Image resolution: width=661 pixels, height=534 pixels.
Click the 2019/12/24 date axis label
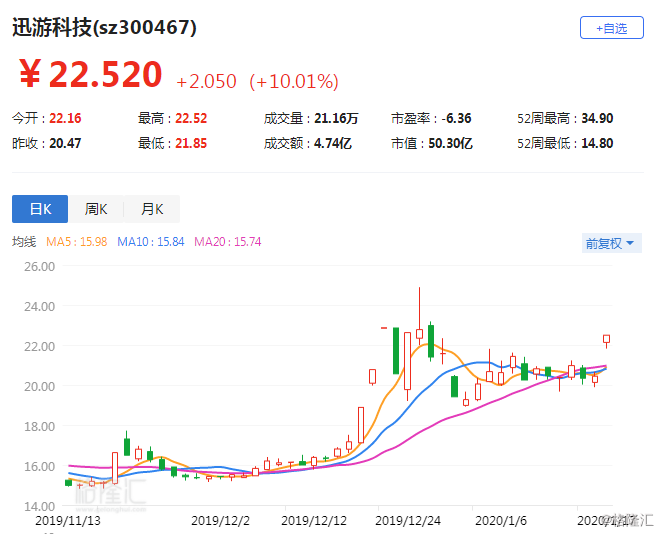pyautogui.click(x=408, y=521)
